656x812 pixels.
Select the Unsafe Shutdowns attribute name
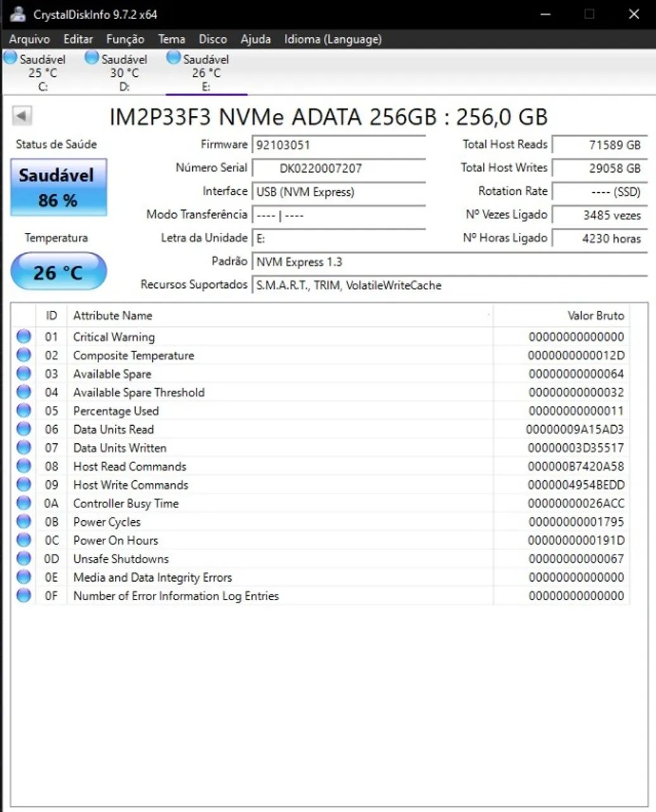pyautogui.click(x=121, y=559)
